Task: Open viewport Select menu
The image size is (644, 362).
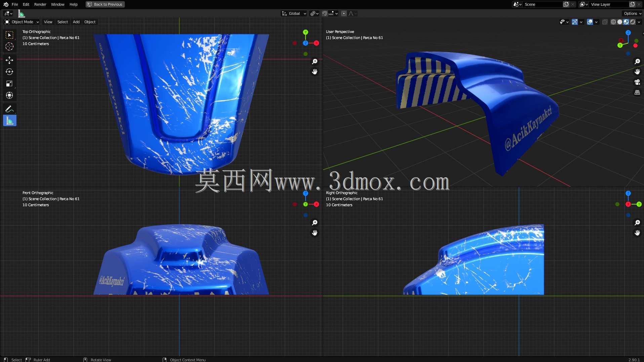Action: click(63, 22)
